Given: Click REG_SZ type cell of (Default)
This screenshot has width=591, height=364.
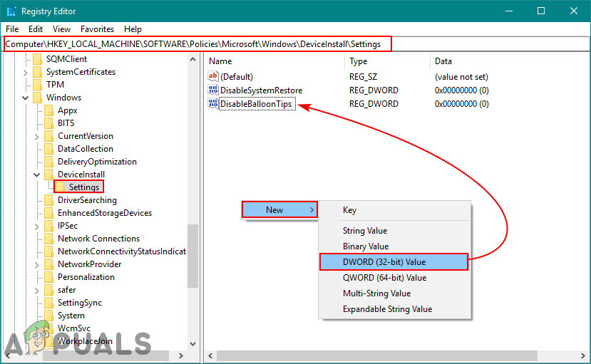Looking at the screenshot, I should 363,77.
